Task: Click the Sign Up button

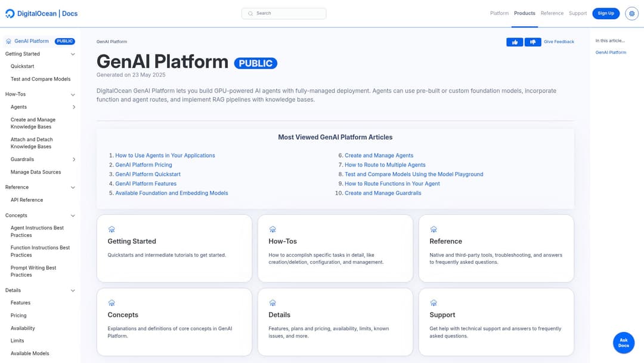Action: [606, 13]
